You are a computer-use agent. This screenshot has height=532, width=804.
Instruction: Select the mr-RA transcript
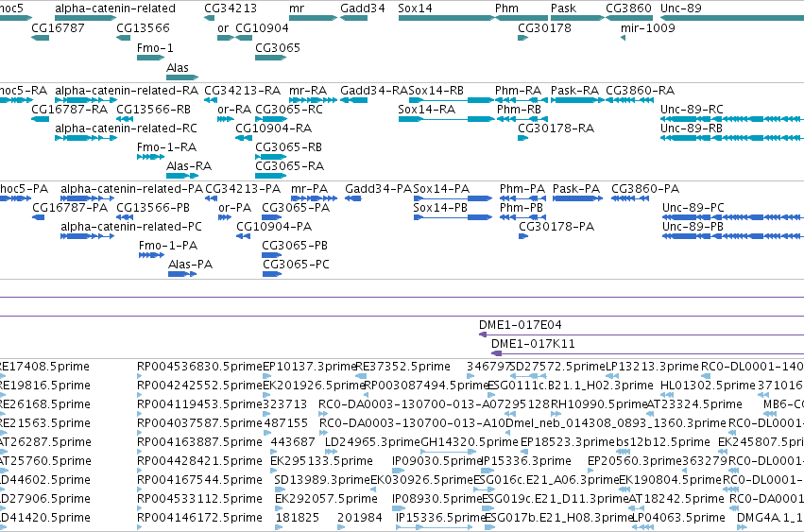[313, 100]
